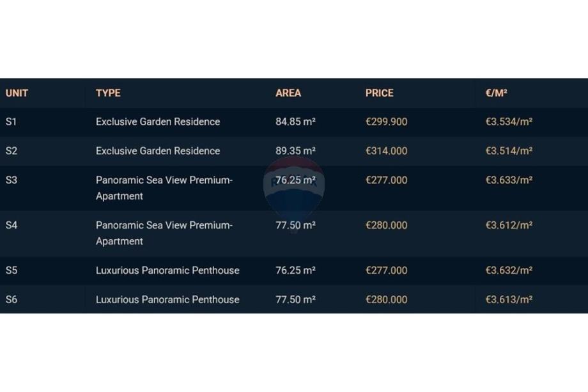Click the TYPE column header

click(x=108, y=93)
